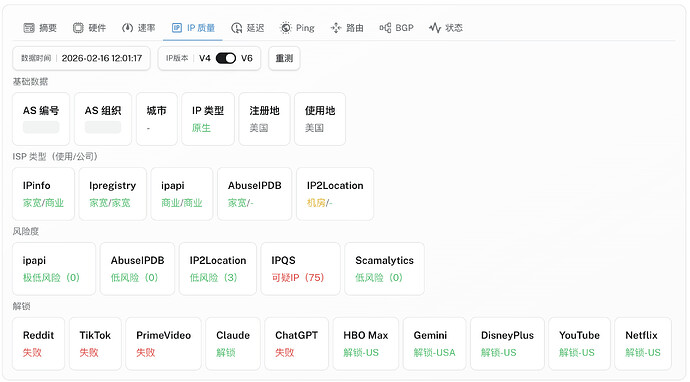Click IP2Location risk 低风险 (3)
This screenshot has height=382, width=690.
[213, 278]
